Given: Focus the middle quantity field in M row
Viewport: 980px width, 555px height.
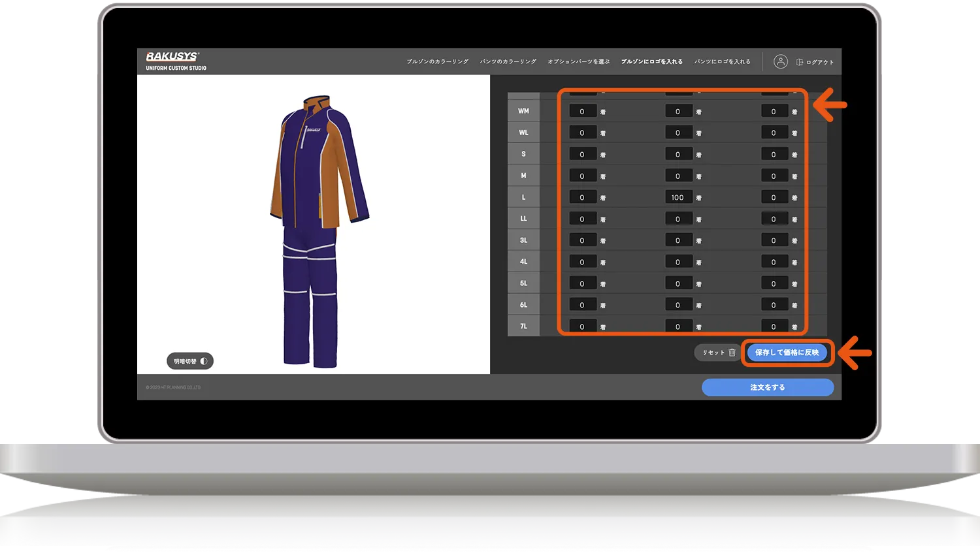Looking at the screenshot, I should click(678, 176).
